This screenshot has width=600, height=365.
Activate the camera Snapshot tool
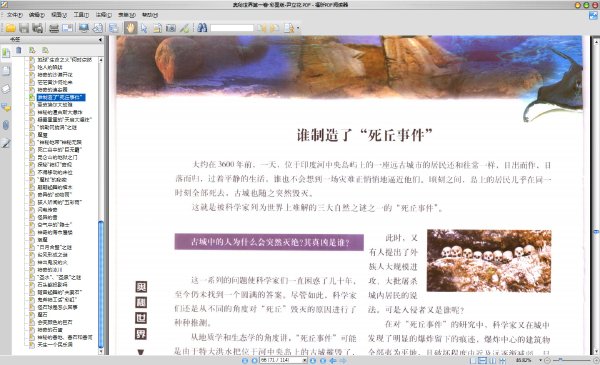(x=171, y=28)
